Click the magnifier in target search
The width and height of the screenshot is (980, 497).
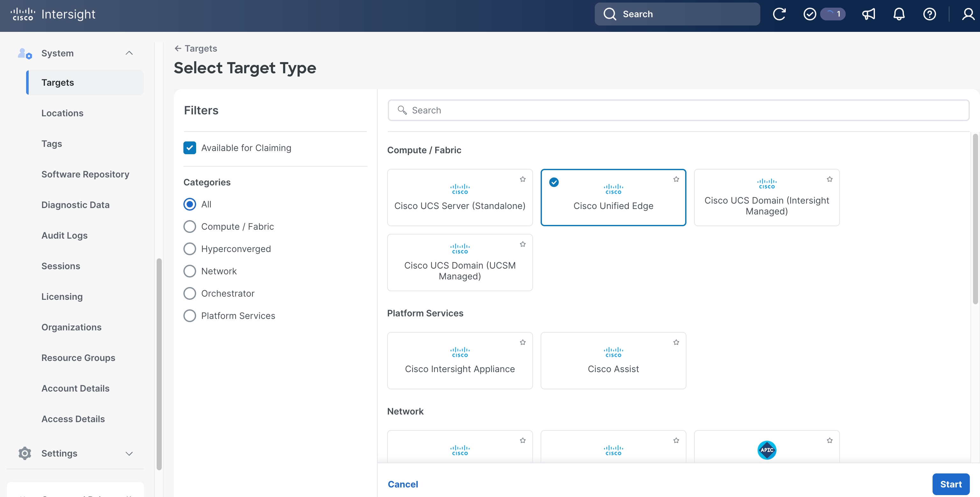tap(402, 110)
